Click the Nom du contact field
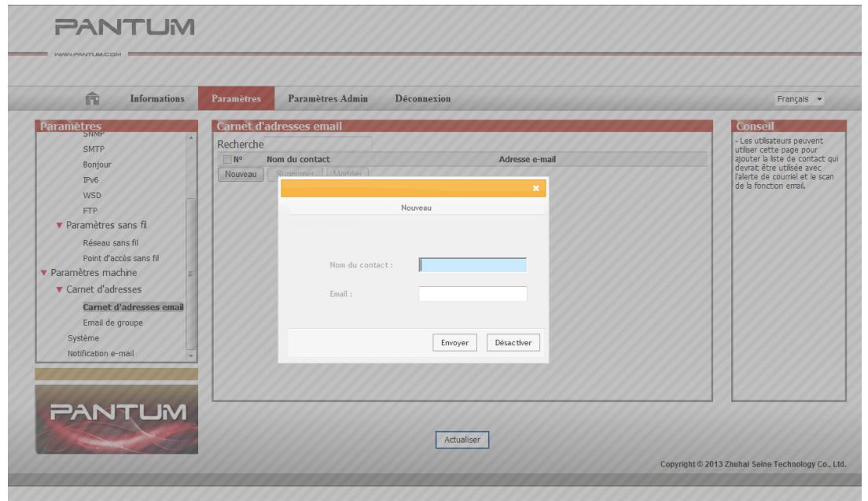The image size is (868, 501). click(x=473, y=265)
